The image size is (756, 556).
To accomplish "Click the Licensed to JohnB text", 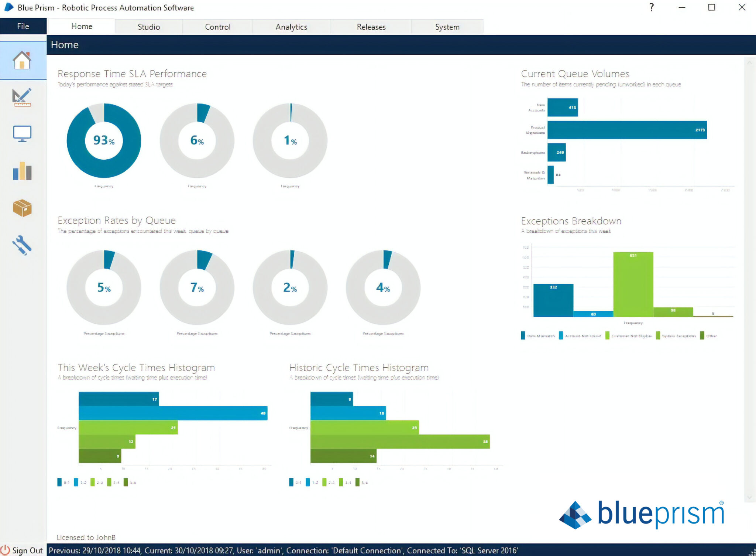I will point(86,538).
